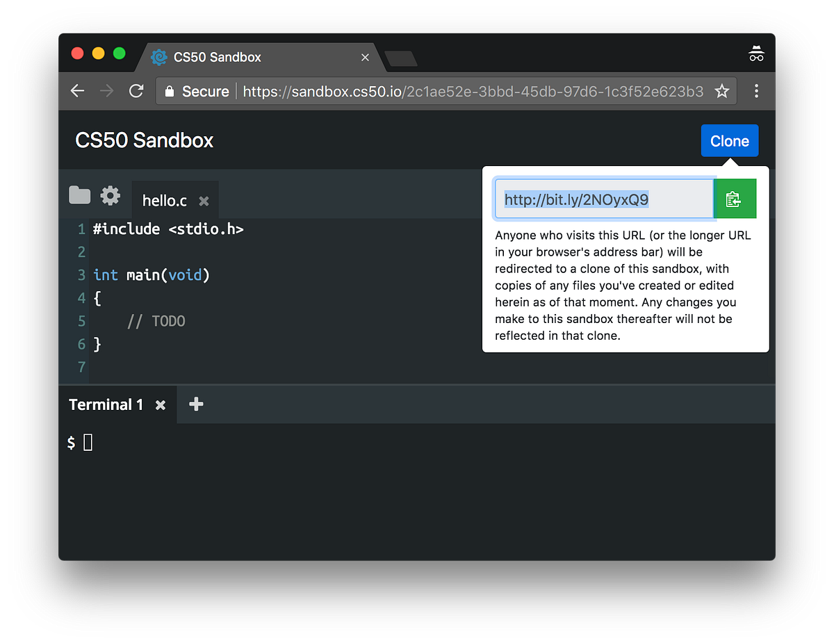This screenshot has height=644, width=834.
Task: Reload the page with the refresh icon
Action: 136,91
